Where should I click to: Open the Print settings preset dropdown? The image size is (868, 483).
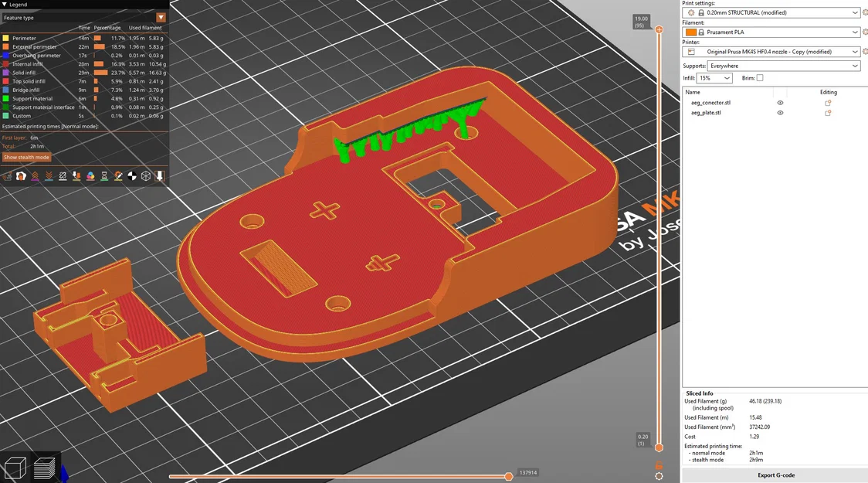[771, 12]
